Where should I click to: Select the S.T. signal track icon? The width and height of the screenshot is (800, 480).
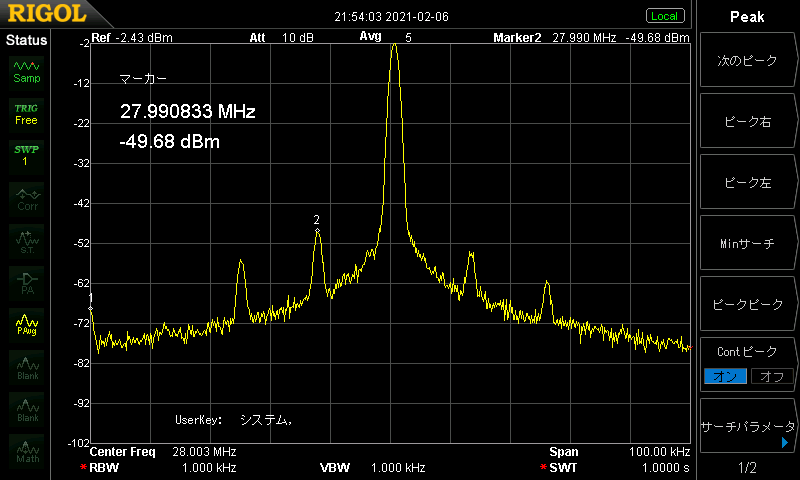coord(27,241)
